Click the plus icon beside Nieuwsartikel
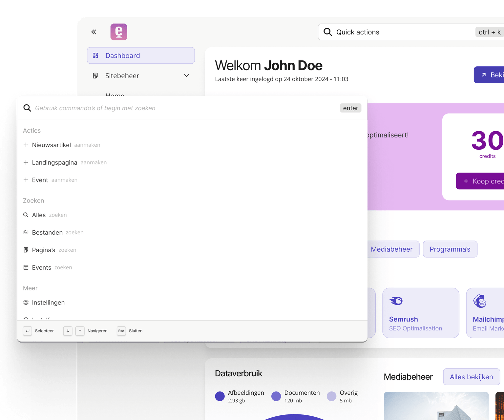Viewport: 504px width, 420px height. click(x=26, y=145)
